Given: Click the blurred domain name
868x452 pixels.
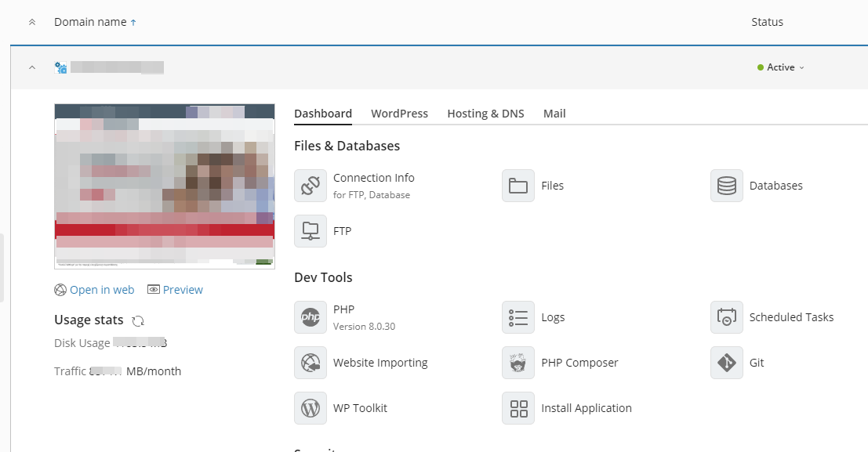Looking at the screenshot, I should pyautogui.click(x=117, y=67).
